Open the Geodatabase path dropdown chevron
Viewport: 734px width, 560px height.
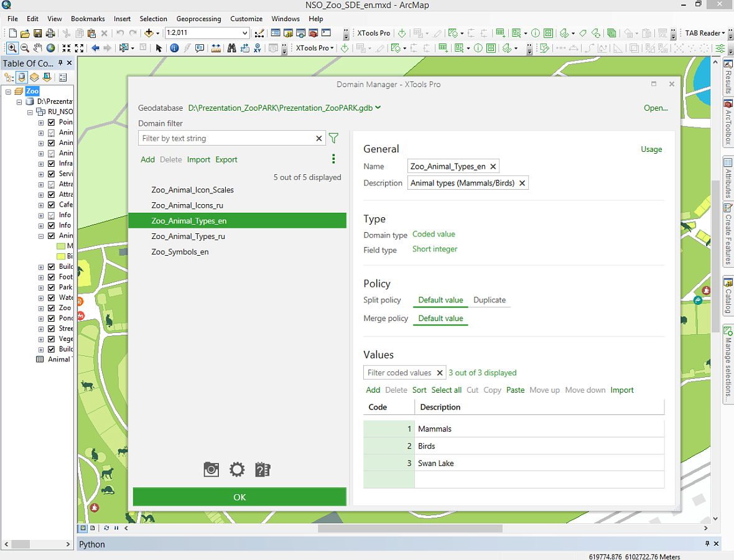click(378, 108)
